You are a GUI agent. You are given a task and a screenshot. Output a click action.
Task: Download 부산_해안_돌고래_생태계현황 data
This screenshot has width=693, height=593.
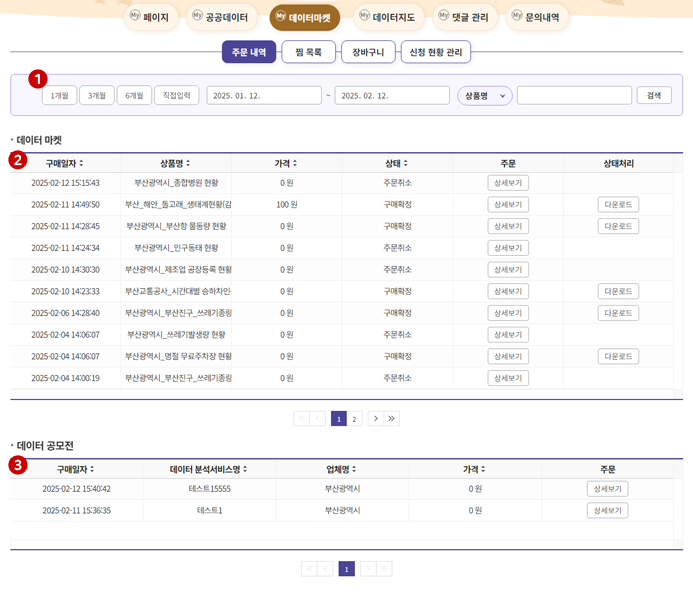point(618,205)
